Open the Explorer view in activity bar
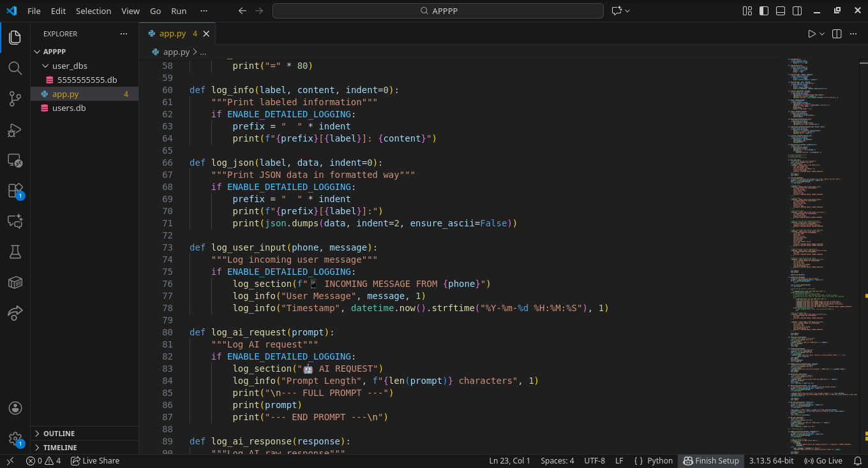868x468 pixels. (x=15, y=37)
